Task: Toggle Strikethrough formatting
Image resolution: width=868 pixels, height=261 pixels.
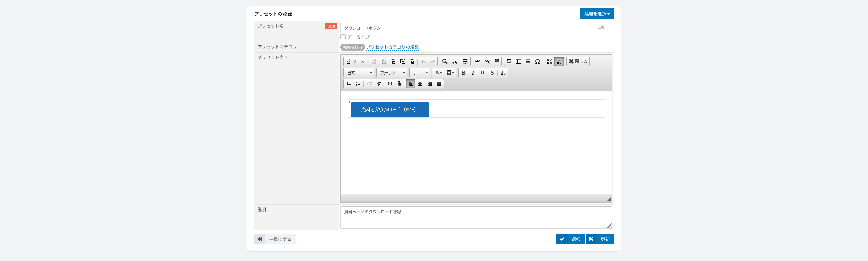Action: click(x=492, y=73)
